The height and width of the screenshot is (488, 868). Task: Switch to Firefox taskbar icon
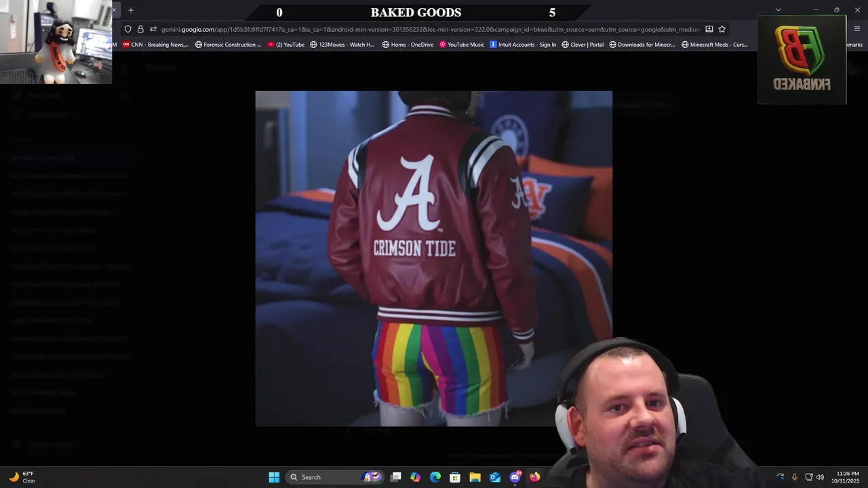tap(534, 477)
